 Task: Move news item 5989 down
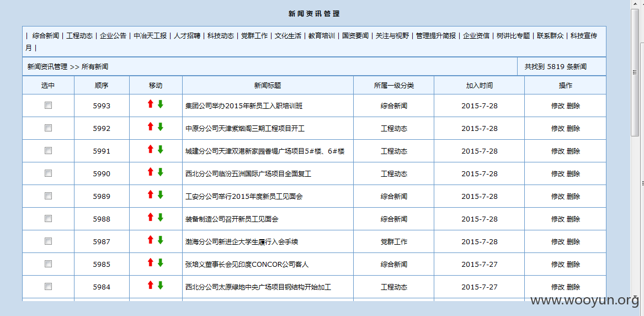(161, 195)
